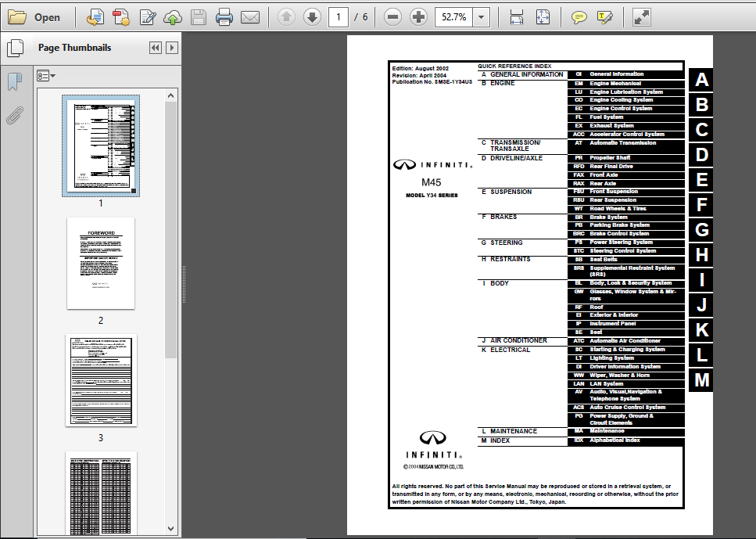Click the Save floppy disk icon
Screen dimensions: 756x539
click(198, 18)
